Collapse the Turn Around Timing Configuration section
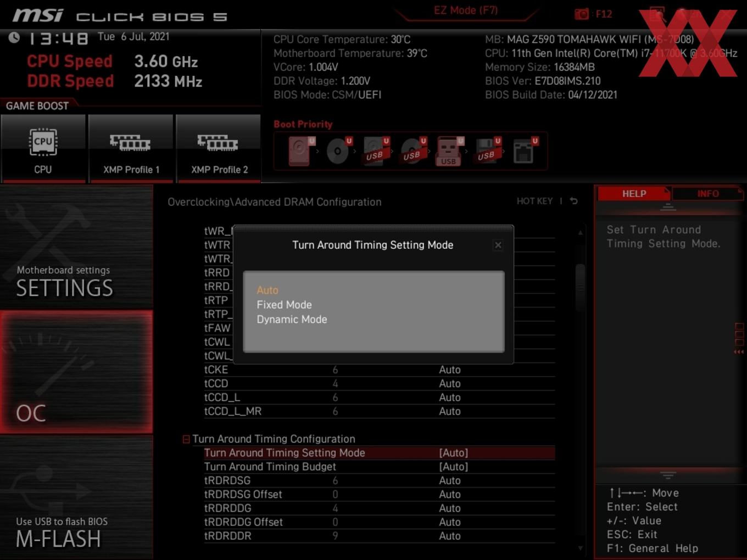747x560 pixels. coord(186,439)
